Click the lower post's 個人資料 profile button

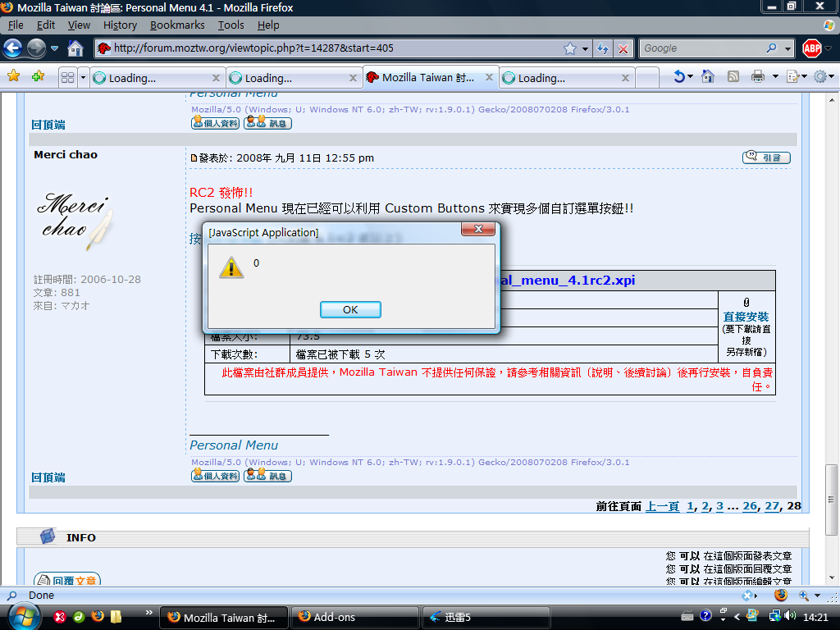coord(216,476)
